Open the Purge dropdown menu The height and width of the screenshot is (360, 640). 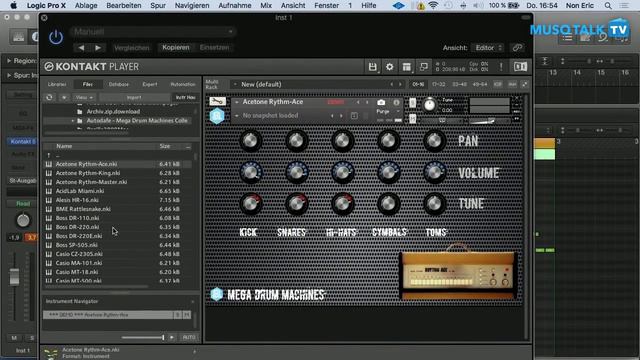388,111
